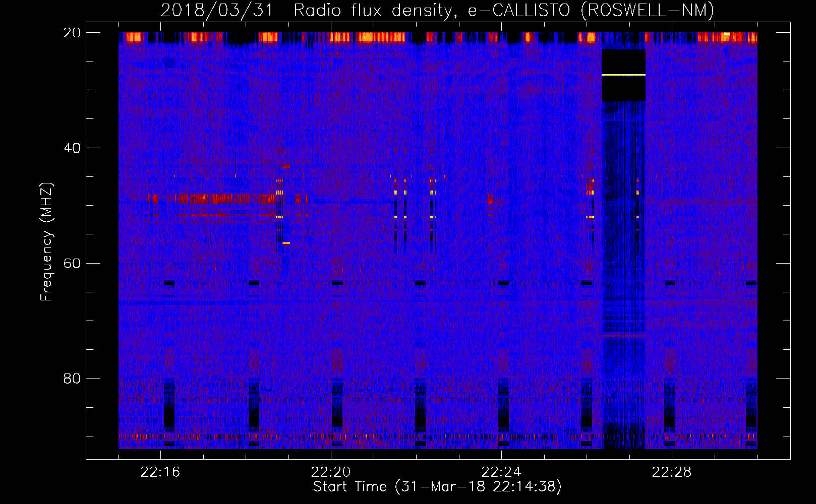Viewport: 816px width, 504px height.
Task: Click the 60 MHz frequency tick label
Action: coord(72,263)
